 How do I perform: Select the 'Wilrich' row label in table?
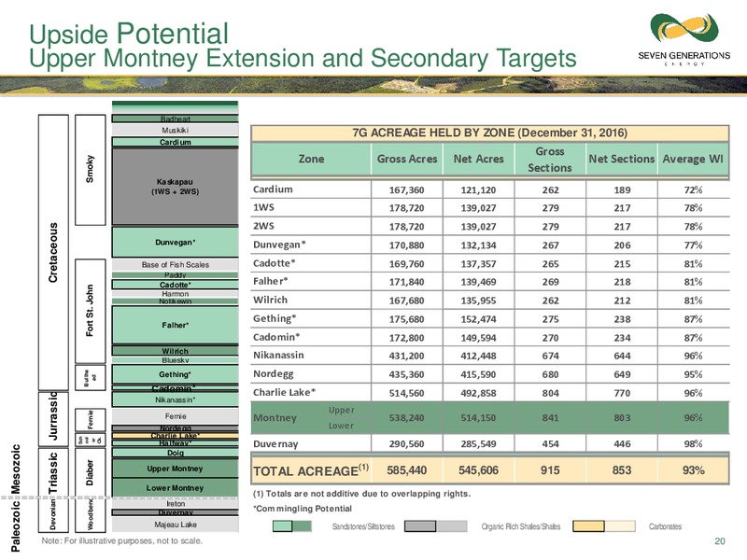[270, 300]
